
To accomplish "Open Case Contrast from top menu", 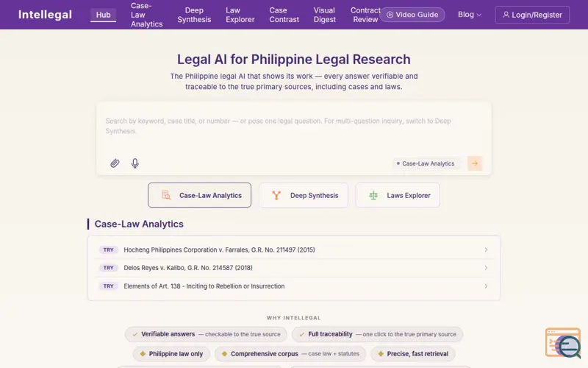I will (x=284, y=15).
